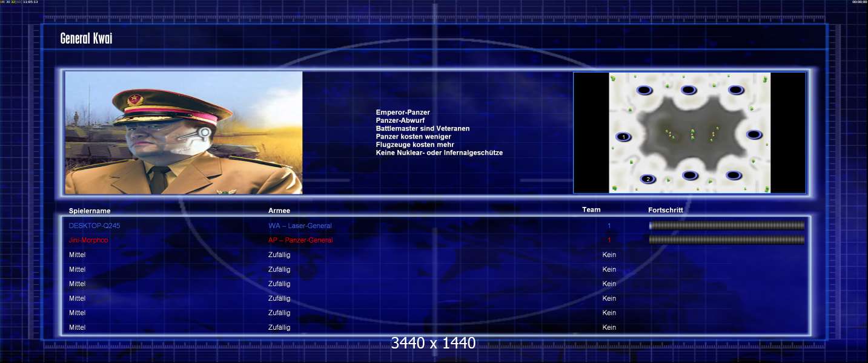
Task: Click start position marker 2 on the map
Action: pyautogui.click(x=648, y=179)
